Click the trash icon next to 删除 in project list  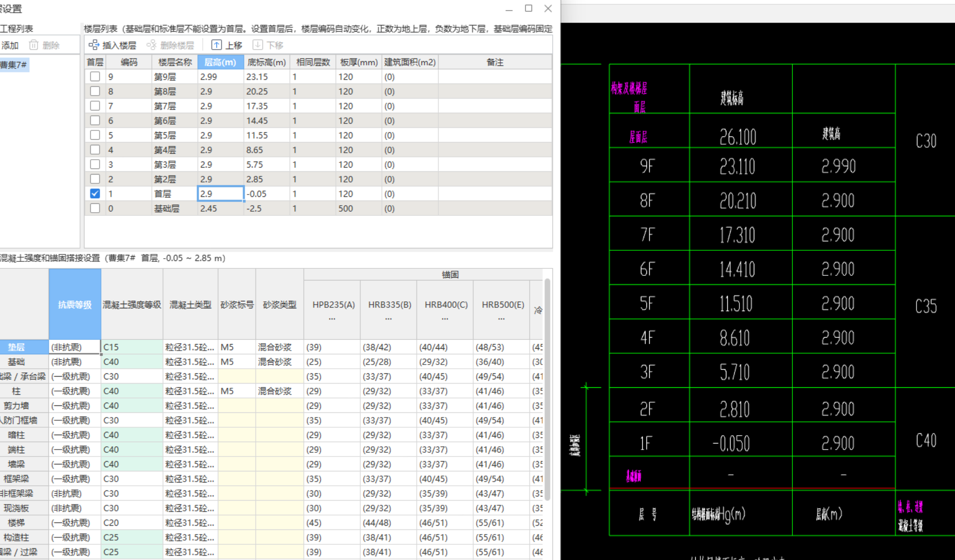pyautogui.click(x=33, y=45)
